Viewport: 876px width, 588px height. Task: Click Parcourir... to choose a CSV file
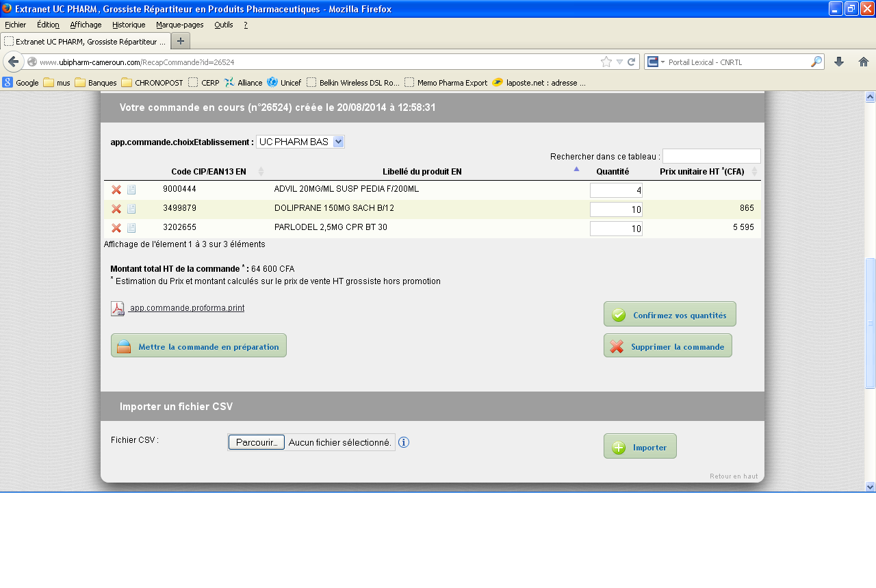[x=257, y=442]
